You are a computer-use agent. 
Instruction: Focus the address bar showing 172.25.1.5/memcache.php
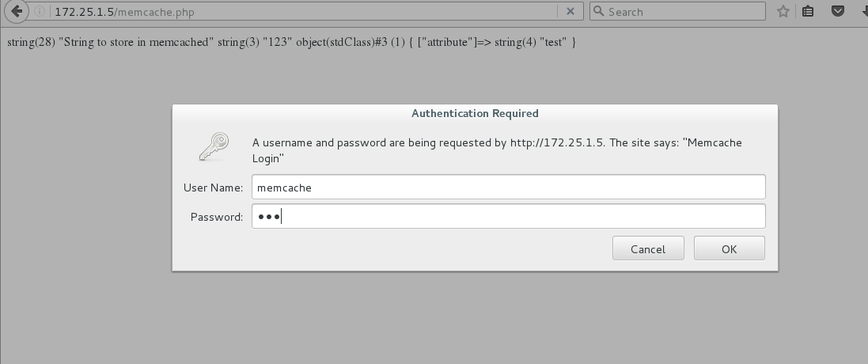coord(301,12)
